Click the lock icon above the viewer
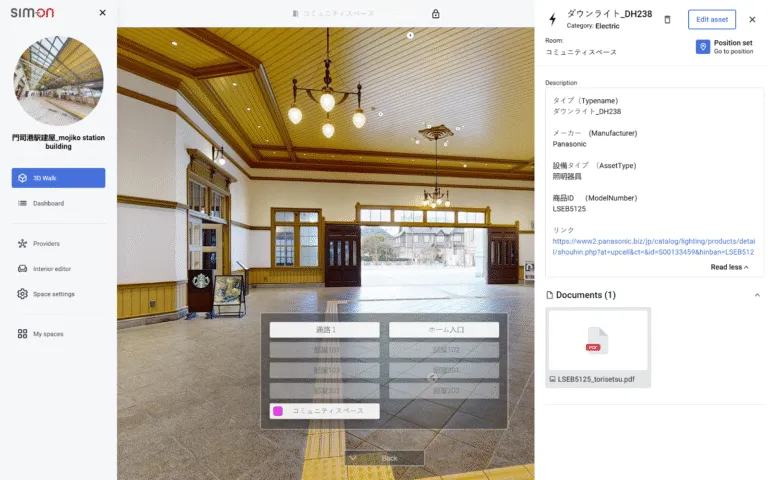Screen dimensions: 768x480 pyautogui.click(x=435, y=14)
